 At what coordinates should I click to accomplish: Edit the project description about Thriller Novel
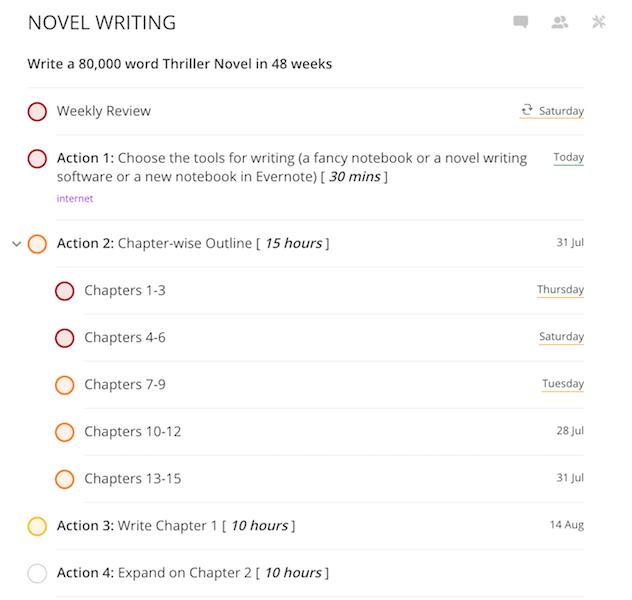click(180, 64)
